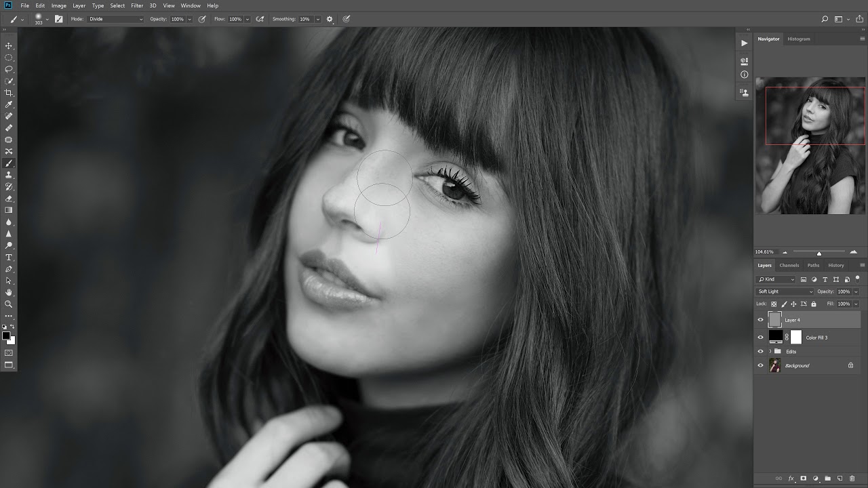The image size is (868, 488).
Task: Select the Lasso tool
Action: (x=9, y=69)
